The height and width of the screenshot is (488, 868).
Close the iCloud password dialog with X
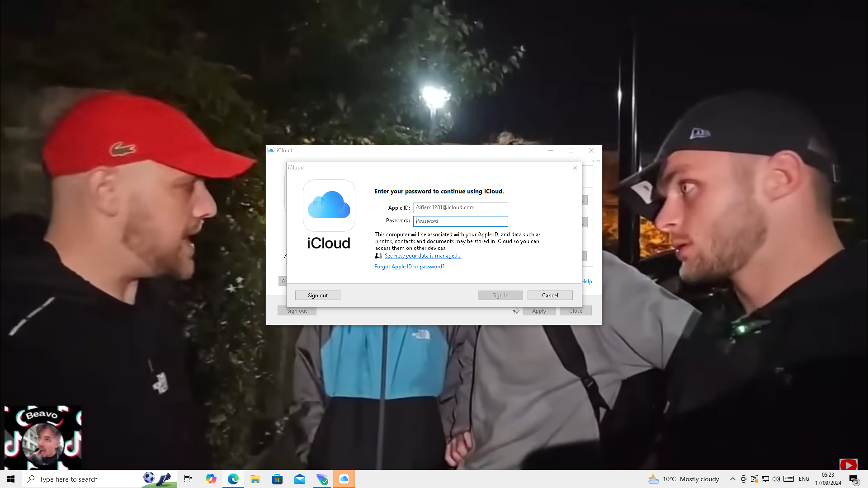pyautogui.click(x=575, y=168)
